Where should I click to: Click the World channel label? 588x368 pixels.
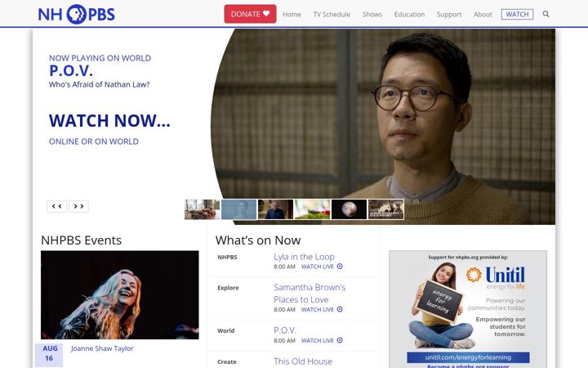point(225,331)
